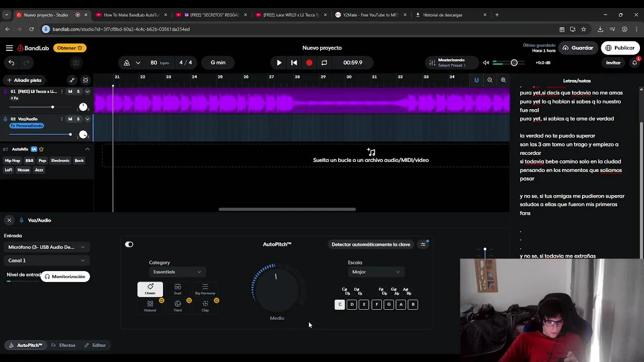Screen dimensions: 644x362
Task: Open track 02 three-dot menu
Action: [x=62, y=119]
